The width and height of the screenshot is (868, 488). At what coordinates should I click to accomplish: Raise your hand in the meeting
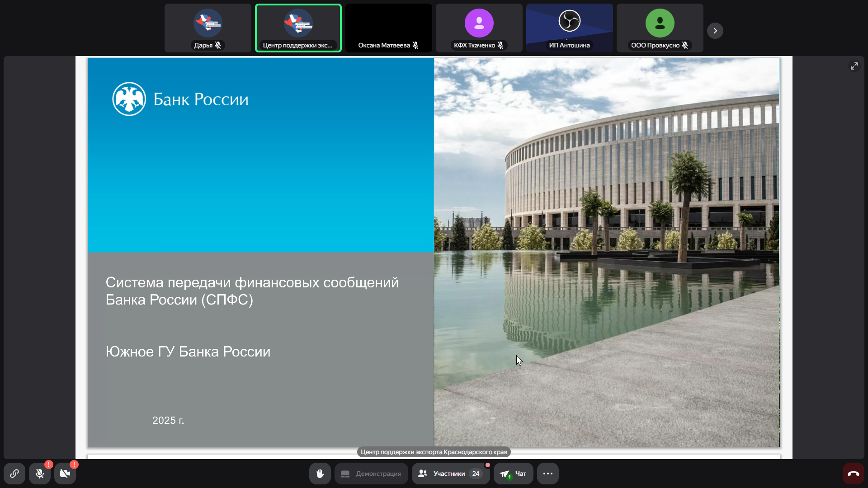[320, 474]
